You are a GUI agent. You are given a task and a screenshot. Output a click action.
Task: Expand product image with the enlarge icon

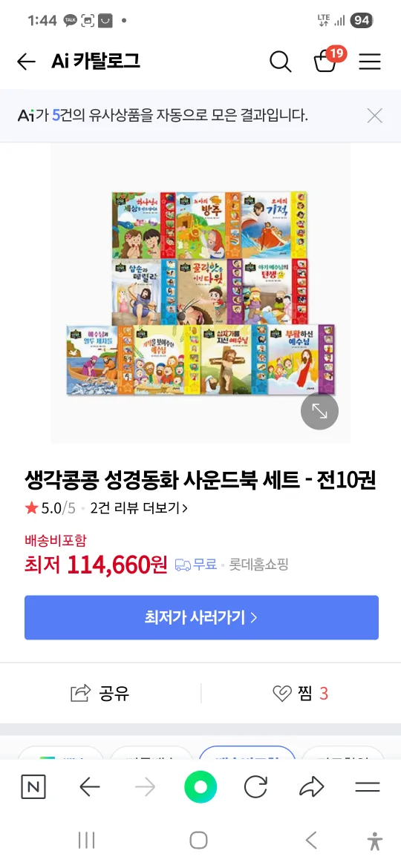point(319,411)
